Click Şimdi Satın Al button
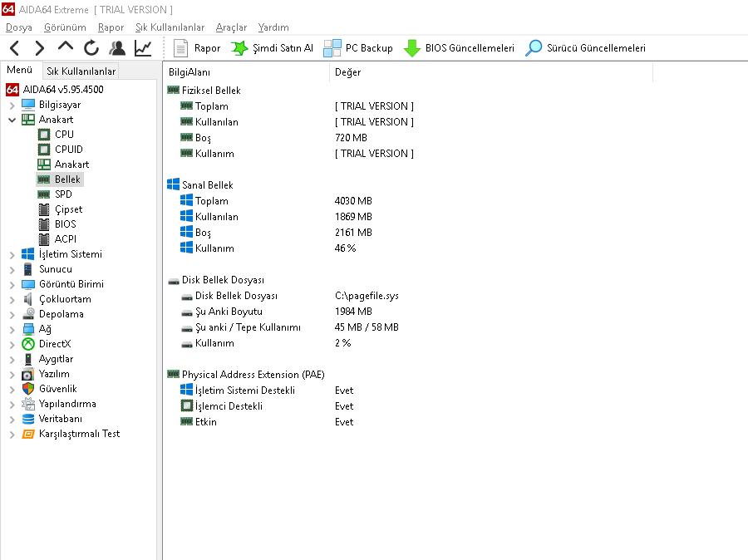 tap(272, 48)
